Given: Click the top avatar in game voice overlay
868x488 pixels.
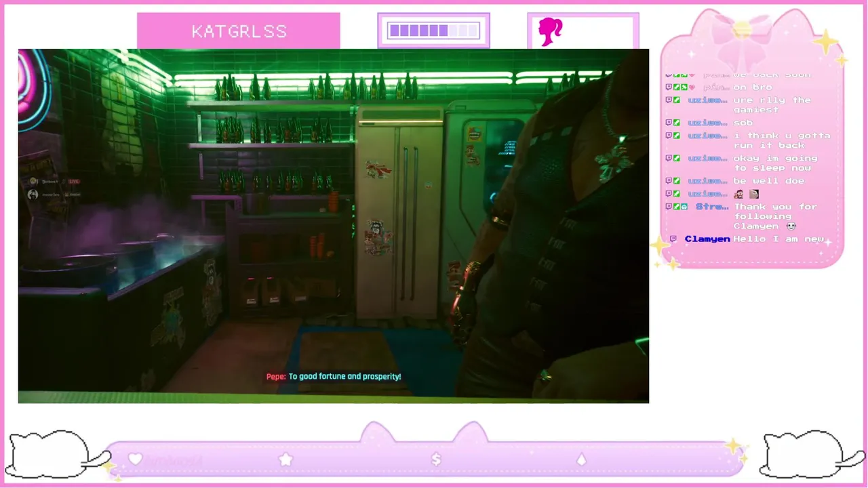Looking at the screenshot, I should pos(33,182).
